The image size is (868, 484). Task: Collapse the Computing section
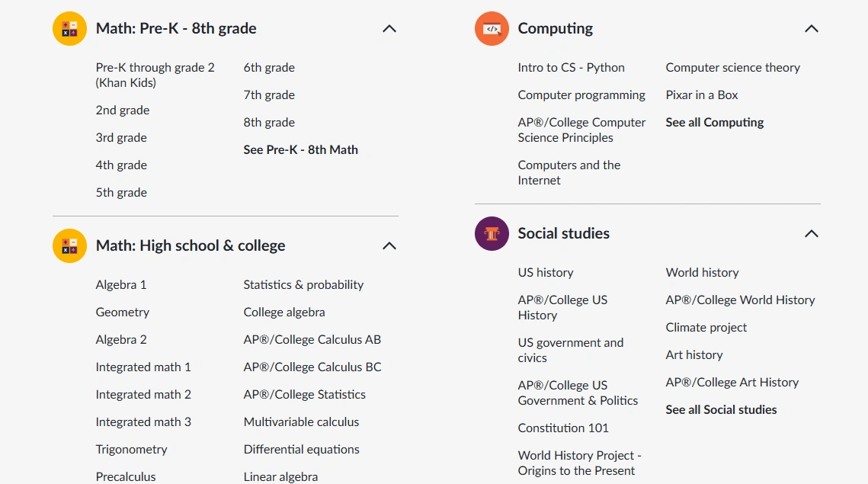811,28
